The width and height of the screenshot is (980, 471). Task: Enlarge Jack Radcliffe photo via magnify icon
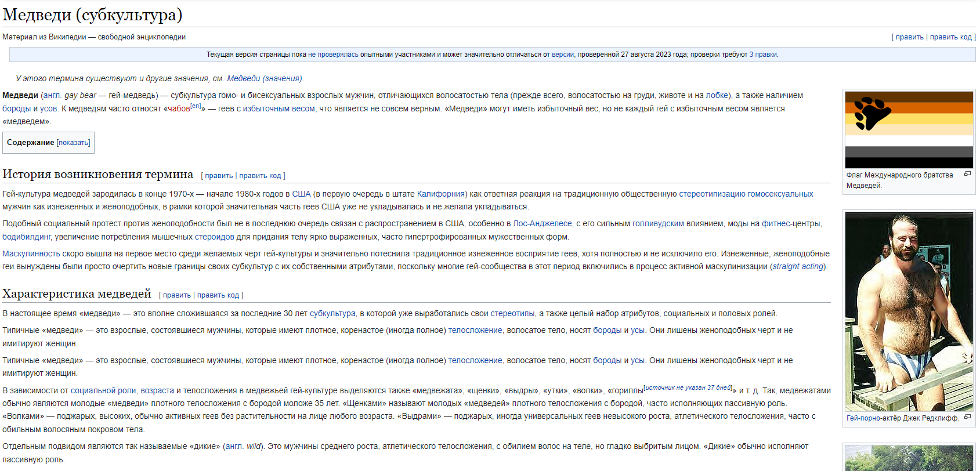coord(967,417)
